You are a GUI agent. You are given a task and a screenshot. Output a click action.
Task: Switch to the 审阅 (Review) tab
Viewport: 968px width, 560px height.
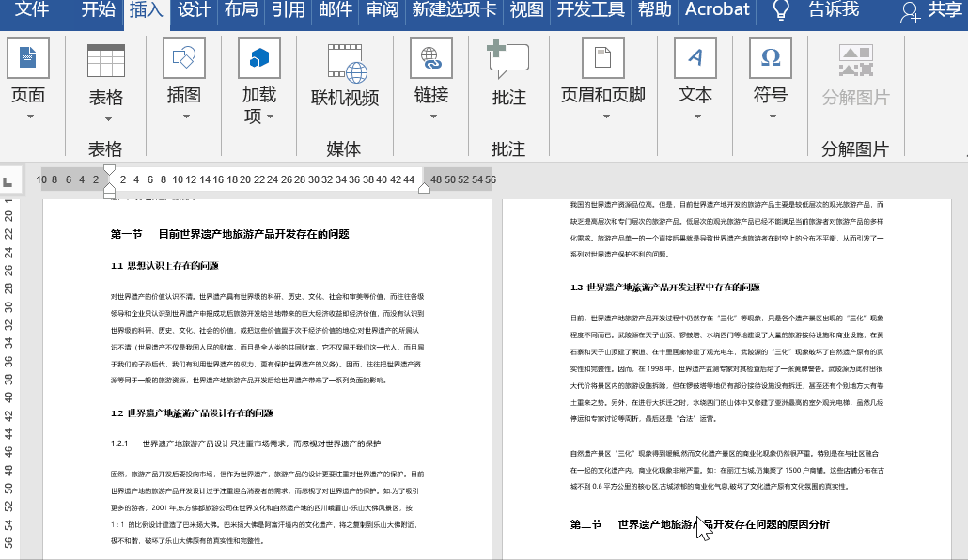pyautogui.click(x=383, y=9)
